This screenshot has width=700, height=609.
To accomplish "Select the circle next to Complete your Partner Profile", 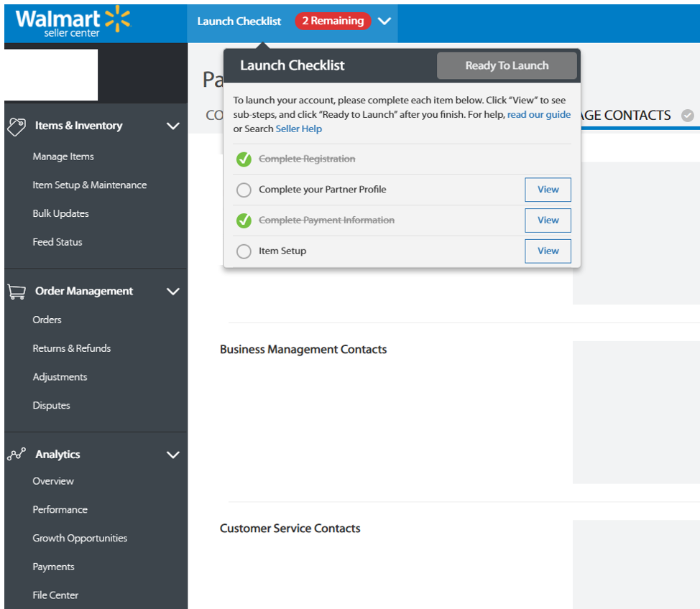I will coord(244,190).
